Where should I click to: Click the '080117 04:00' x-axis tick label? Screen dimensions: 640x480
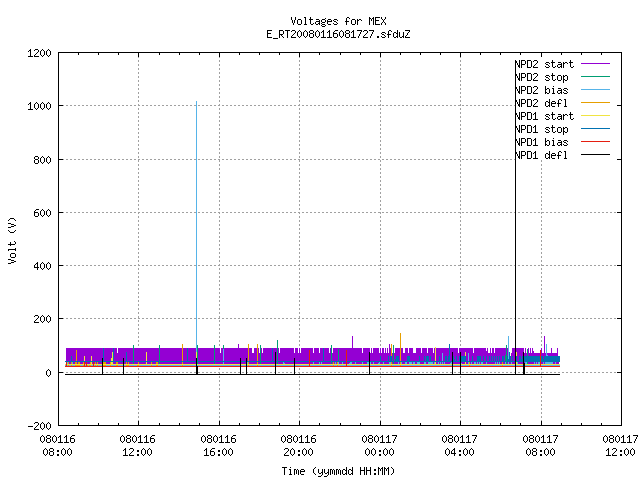(x=459, y=446)
